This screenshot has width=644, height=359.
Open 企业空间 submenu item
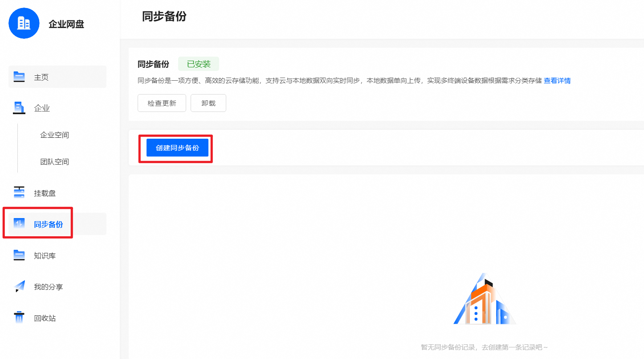(x=55, y=135)
